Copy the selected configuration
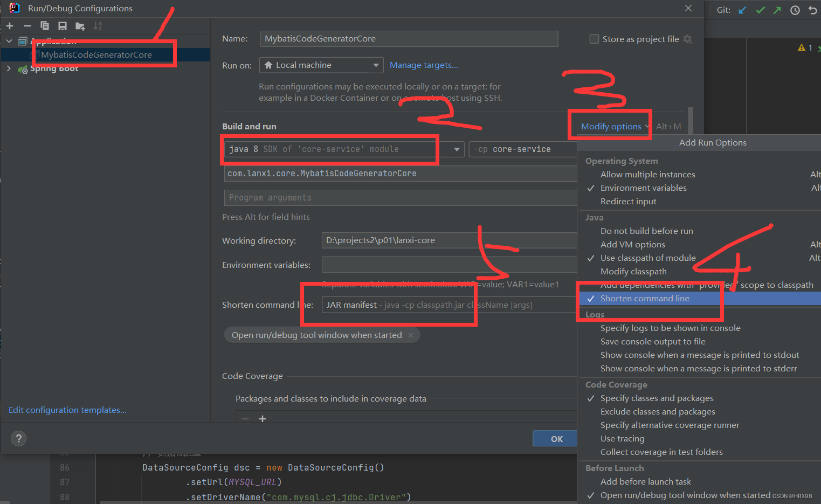Image resolution: width=821 pixels, height=504 pixels. [x=45, y=26]
